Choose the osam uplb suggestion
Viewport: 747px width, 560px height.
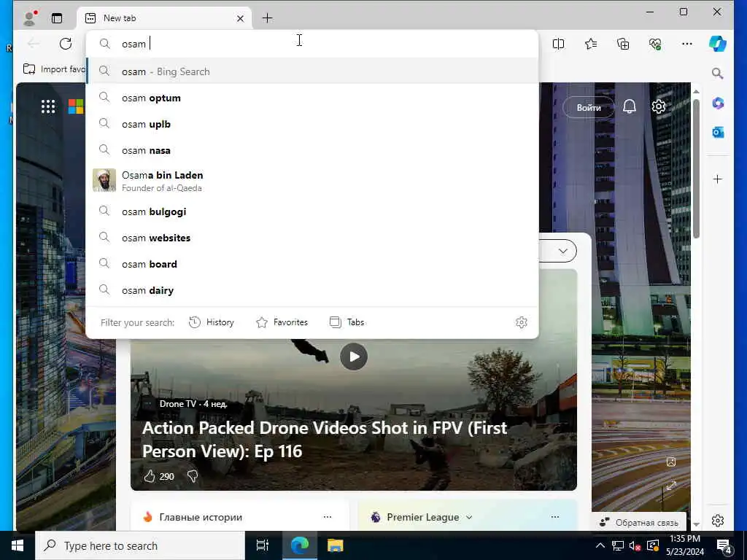pyautogui.click(x=312, y=124)
